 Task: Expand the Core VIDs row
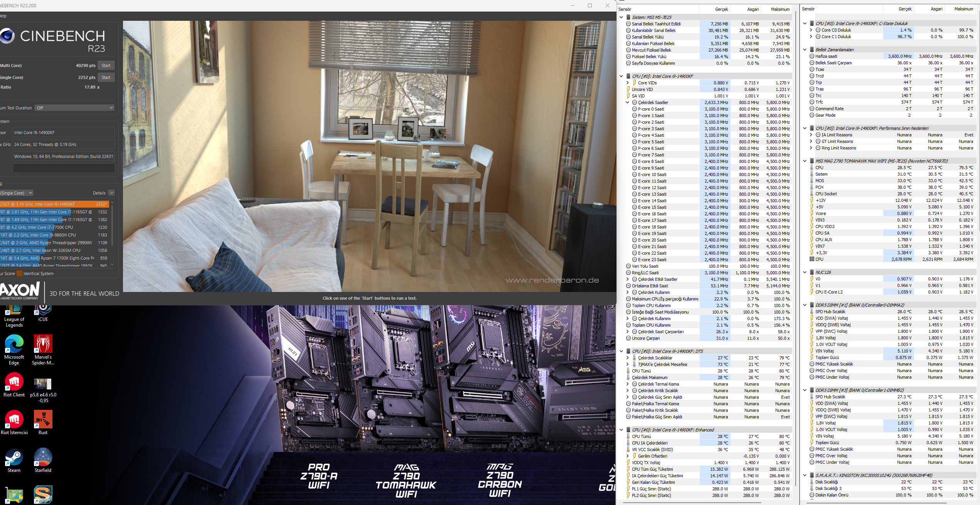coord(627,83)
